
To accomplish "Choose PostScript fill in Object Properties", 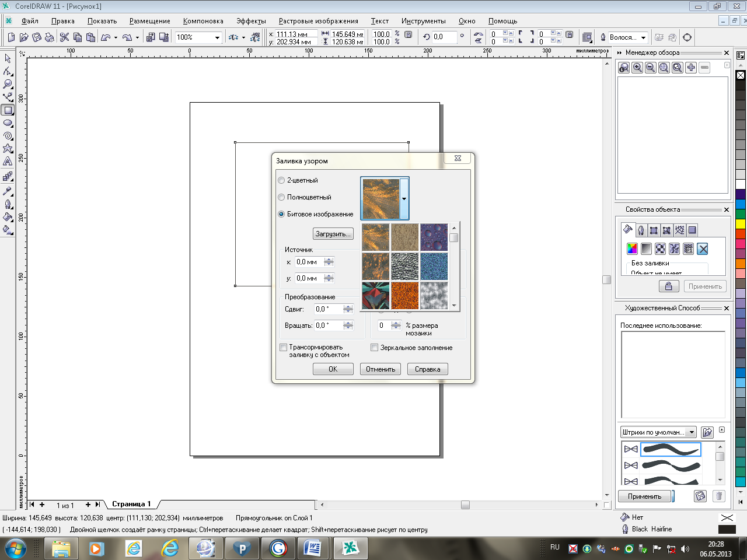I will coord(689,249).
